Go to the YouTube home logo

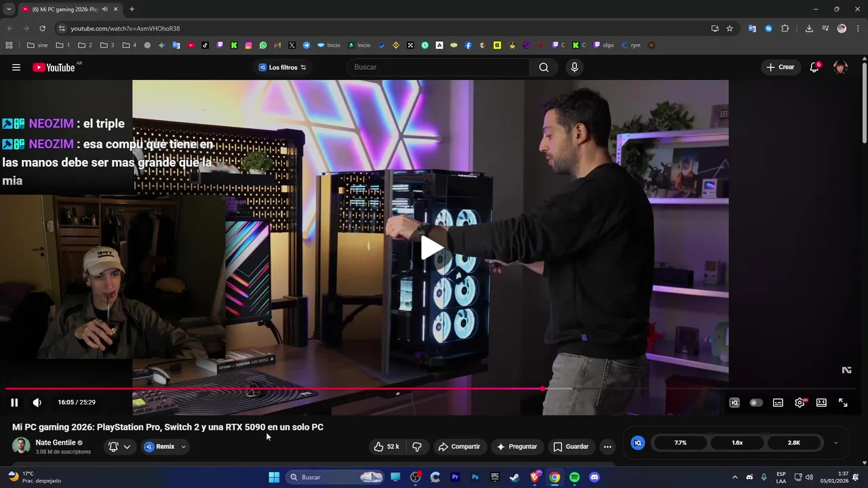[54, 67]
